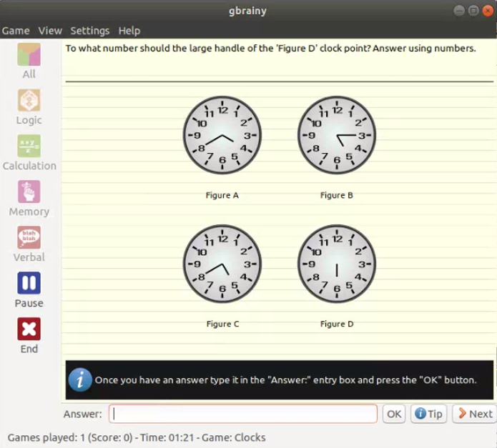The height and width of the screenshot is (448, 497).
Task: Select the Logic puzzles icon
Action: click(29, 101)
